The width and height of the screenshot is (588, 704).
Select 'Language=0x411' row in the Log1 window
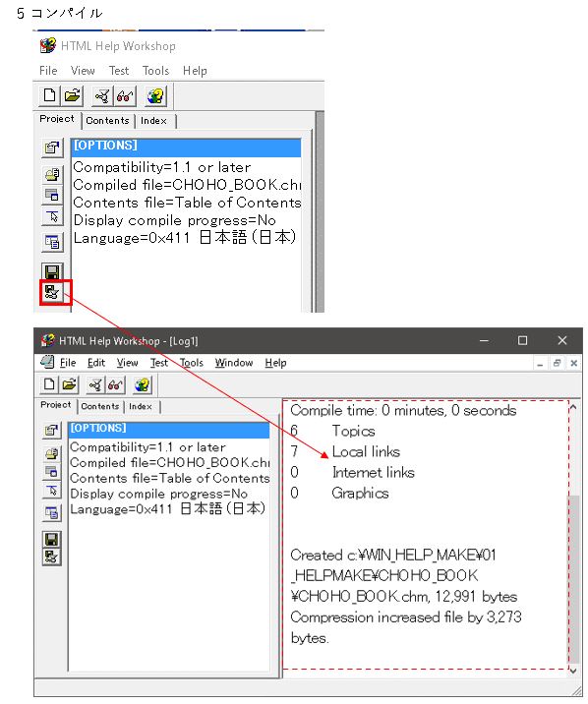[x=169, y=509]
